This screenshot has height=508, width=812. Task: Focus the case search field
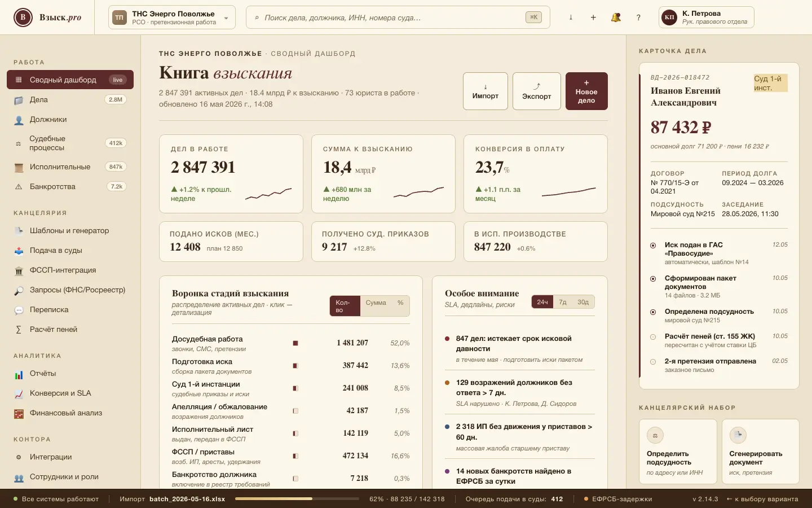point(398,17)
